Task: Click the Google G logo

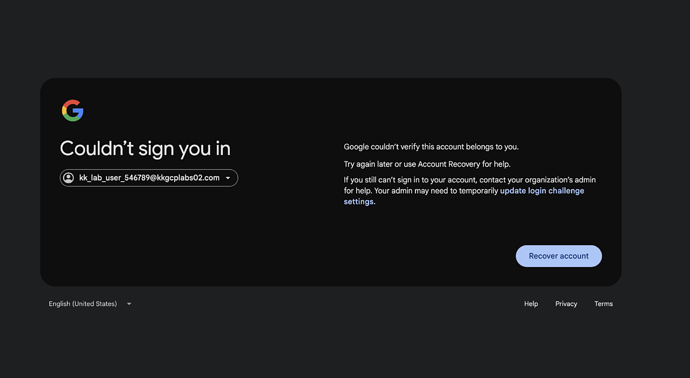Action: click(x=73, y=110)
